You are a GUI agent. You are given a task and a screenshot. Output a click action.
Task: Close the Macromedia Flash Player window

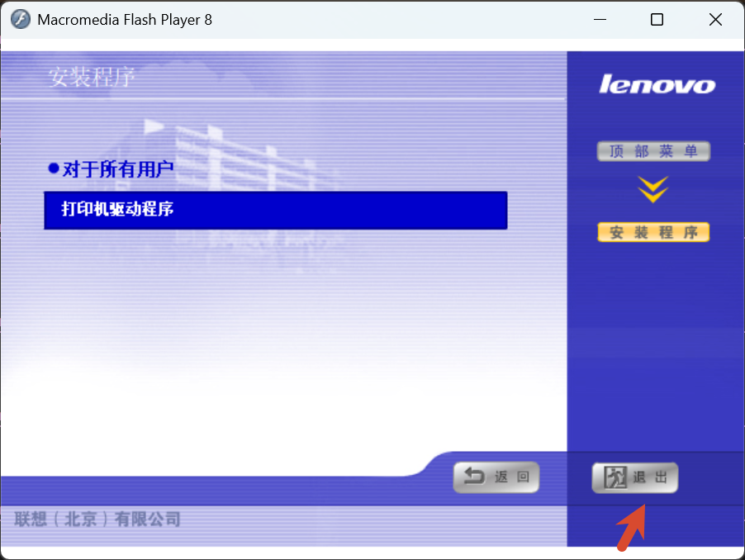pos(715,20)
